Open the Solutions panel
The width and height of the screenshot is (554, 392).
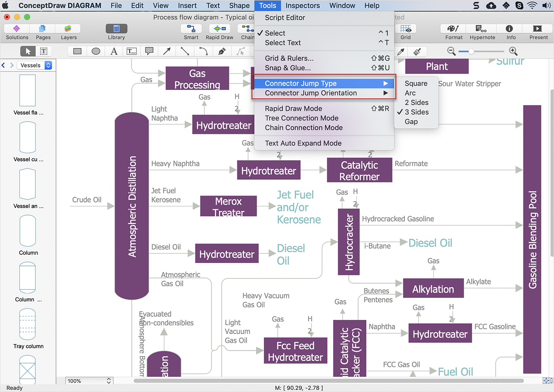(17, 29)
